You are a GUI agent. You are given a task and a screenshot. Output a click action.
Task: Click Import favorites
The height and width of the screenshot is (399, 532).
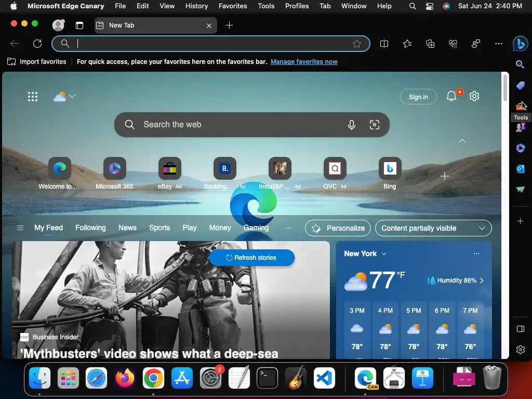point(37,62)
